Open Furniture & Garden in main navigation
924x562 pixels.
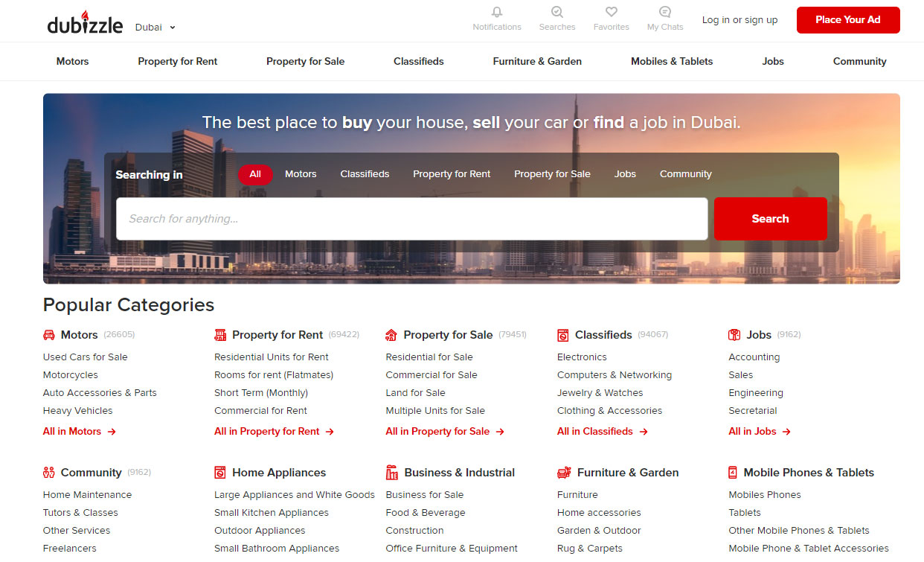coord(537,62)
